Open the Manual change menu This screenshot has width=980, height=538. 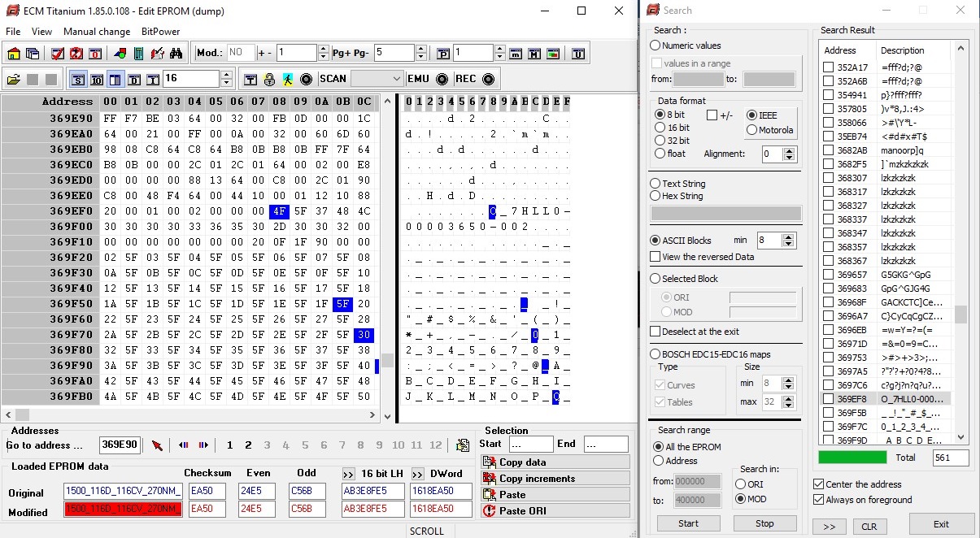(97, 32)
